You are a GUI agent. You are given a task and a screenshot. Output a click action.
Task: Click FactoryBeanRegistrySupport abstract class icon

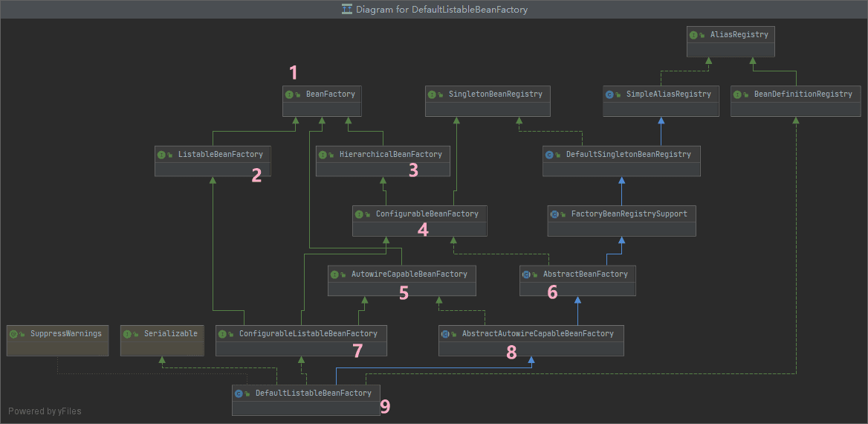click(554, 214)
